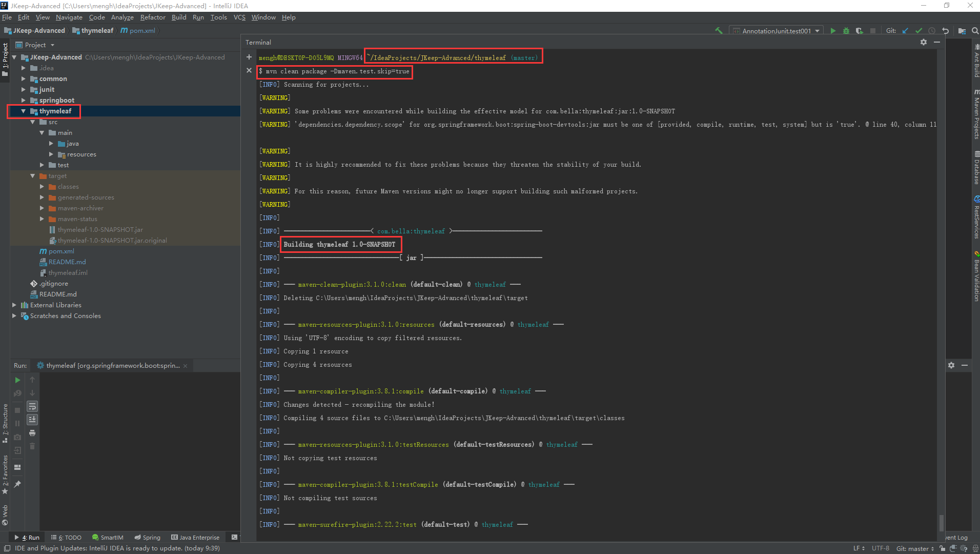Open the Git: master branch selector
Screen dimensions: 980x554
point(915,548)
